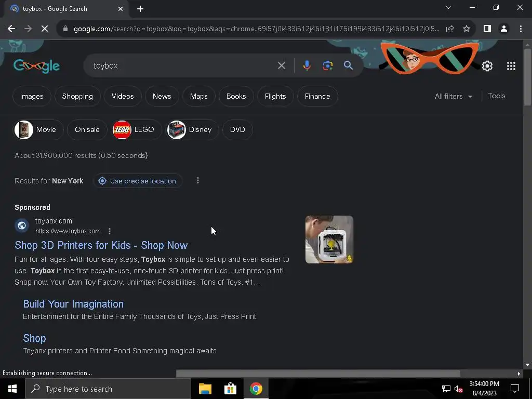This screenshot has height=399, width=532.
Task: Switch to Maps results
Action: [x=199, y=96]
